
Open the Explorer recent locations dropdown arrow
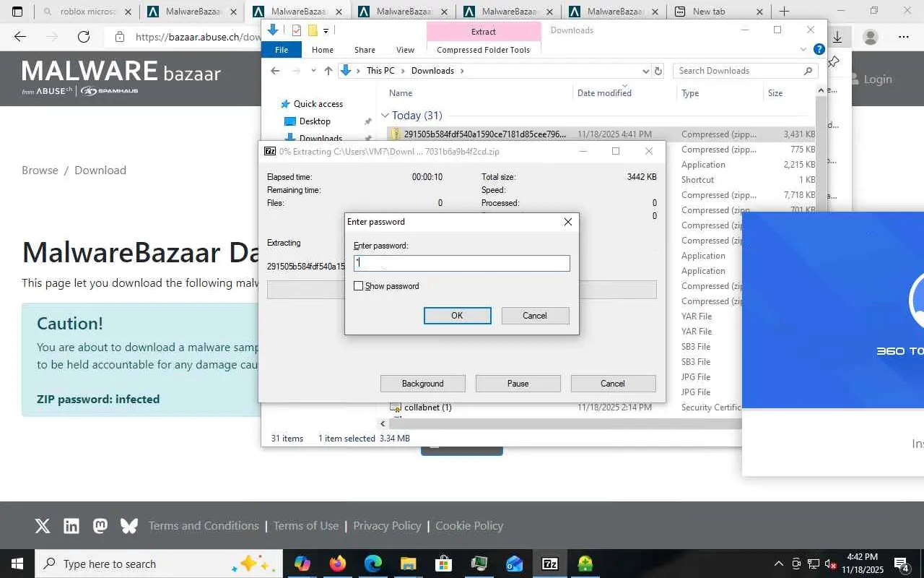(313, 71)
